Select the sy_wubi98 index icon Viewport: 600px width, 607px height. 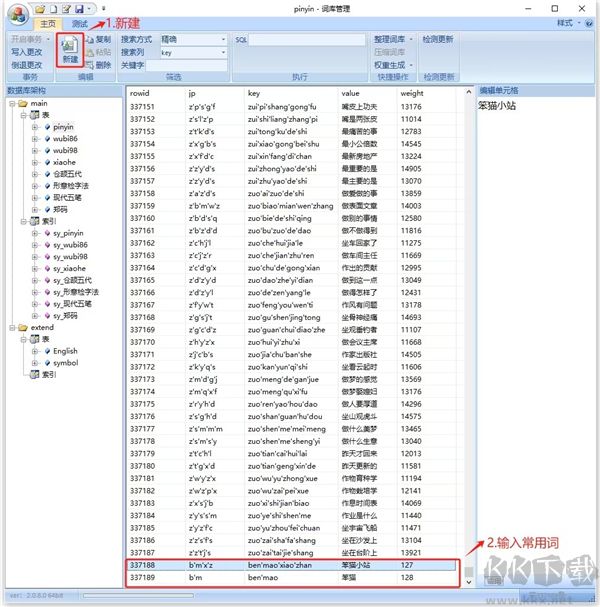[x=47, y=257]
